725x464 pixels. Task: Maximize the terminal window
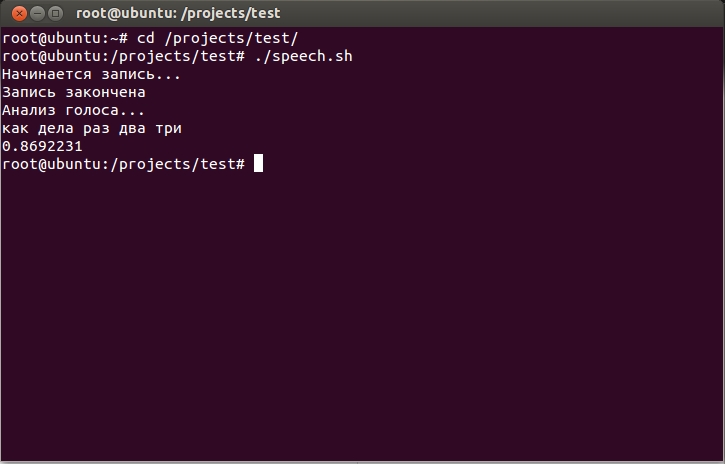[x=54, y=13]
